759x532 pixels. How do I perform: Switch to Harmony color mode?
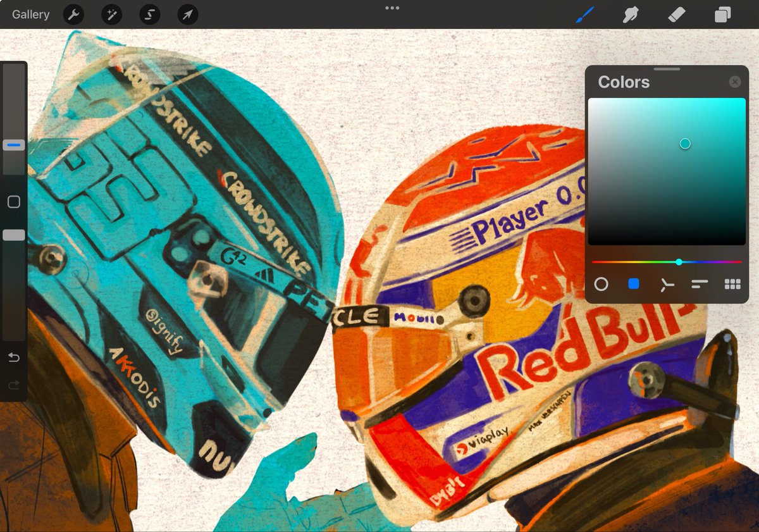point(667,285)
